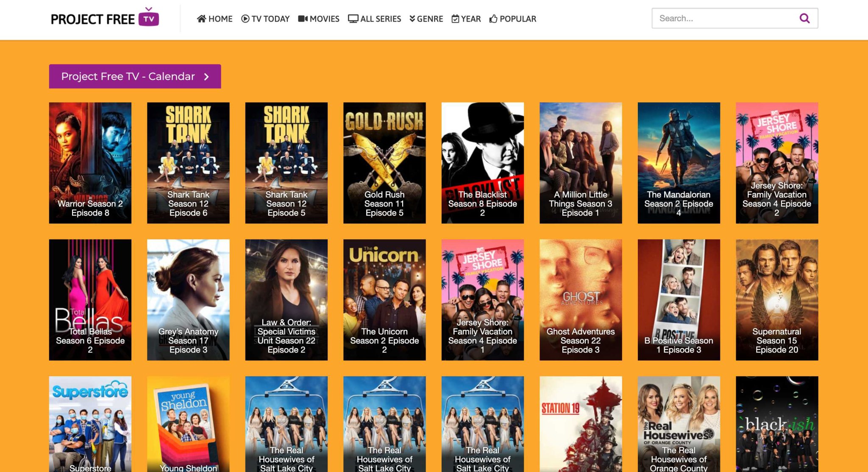Open the Superstore poster
Screen dimensions: 868x472
(90, 424)
